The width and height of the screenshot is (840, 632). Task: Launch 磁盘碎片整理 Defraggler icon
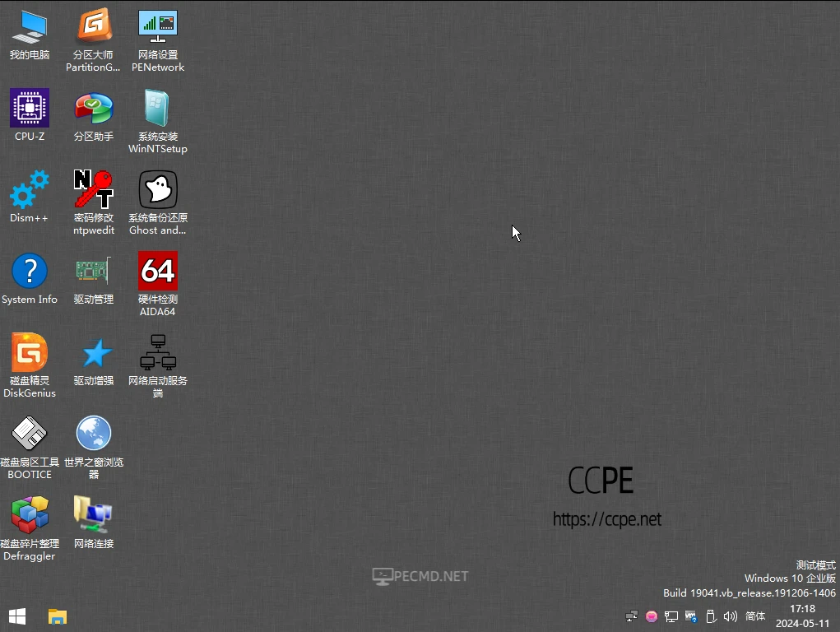coord(30,528)
